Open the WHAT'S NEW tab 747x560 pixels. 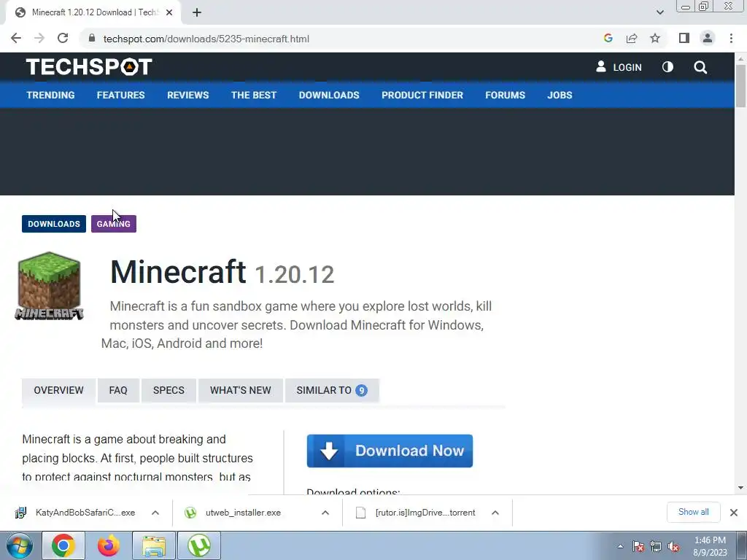coord(241,391)
